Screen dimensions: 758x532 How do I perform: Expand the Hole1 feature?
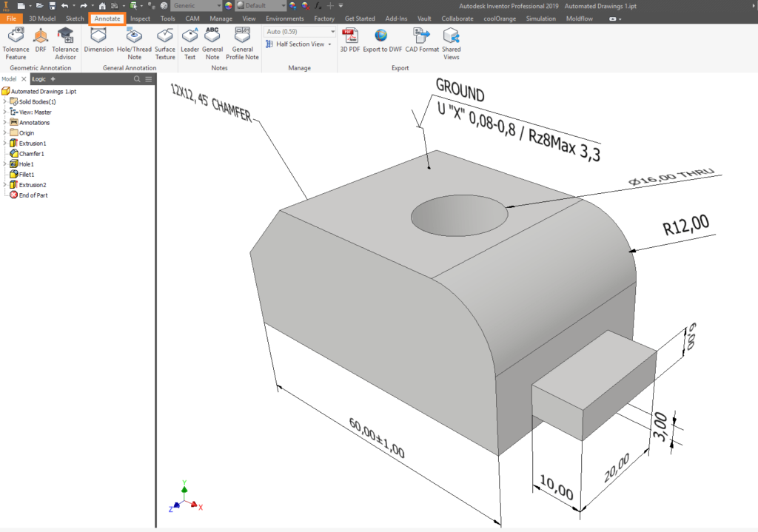(5, 164)
